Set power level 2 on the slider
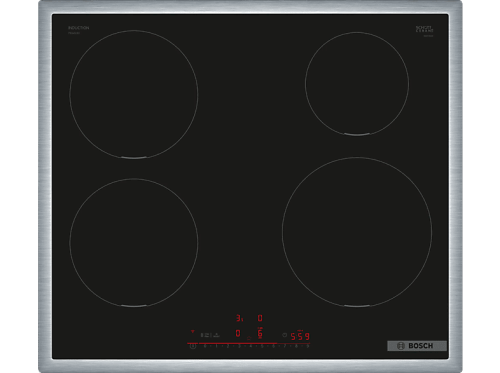Image resolution: width=500 pixels, height=373 pixels. pos(228,346)
